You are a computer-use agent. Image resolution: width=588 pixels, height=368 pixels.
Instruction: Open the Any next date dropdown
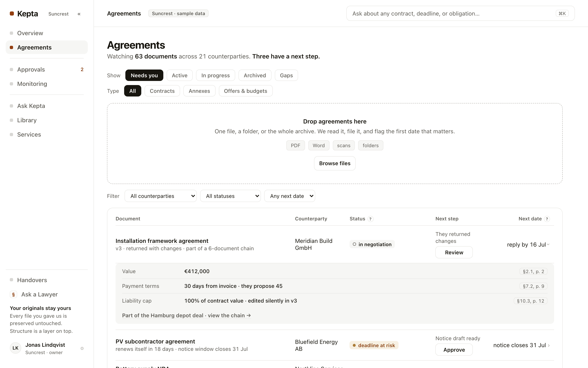[290, 196]
